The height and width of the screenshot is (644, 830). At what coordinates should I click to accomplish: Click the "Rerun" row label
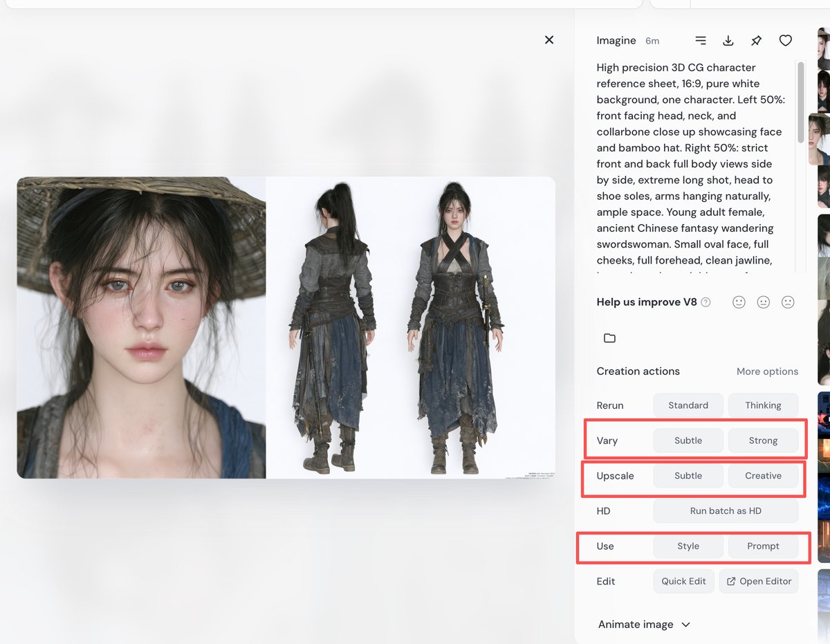[x=609, y=405]
